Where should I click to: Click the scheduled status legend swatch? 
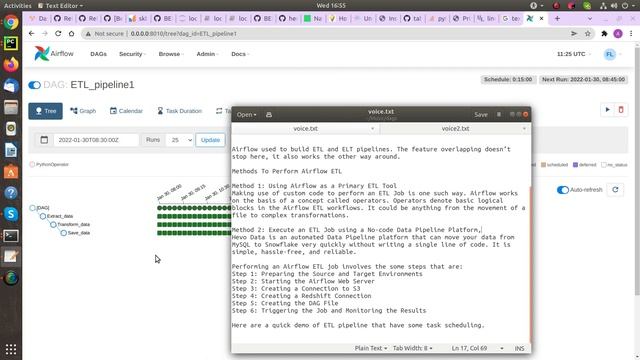[543, 165]
